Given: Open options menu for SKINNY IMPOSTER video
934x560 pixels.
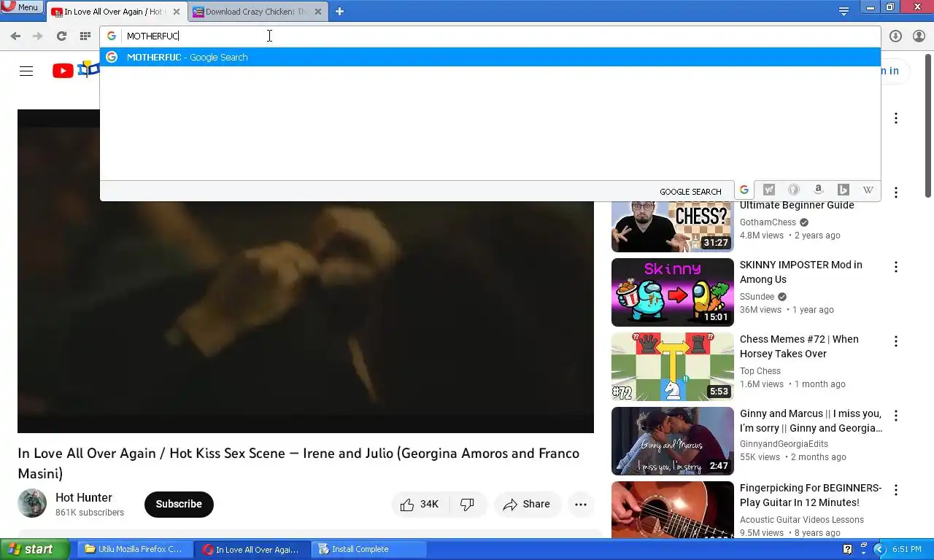Looking at the screenshot, I should [x=895, y=267].
